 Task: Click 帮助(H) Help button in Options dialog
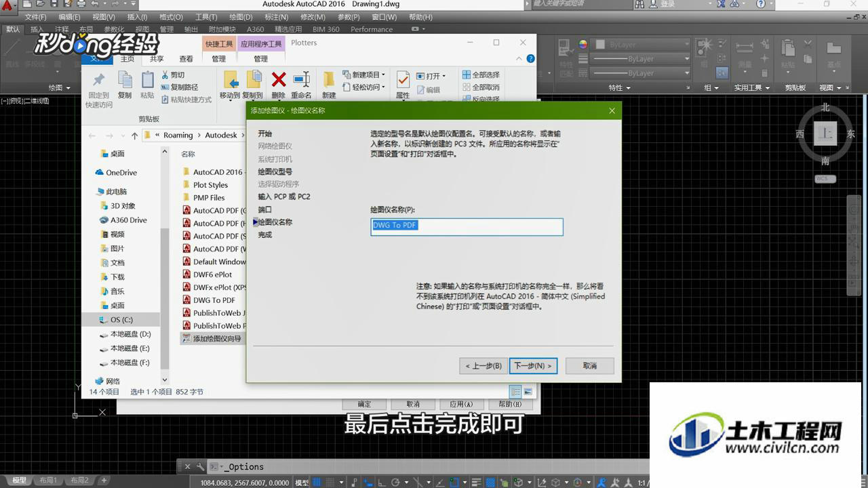click(x=510, y=404)
